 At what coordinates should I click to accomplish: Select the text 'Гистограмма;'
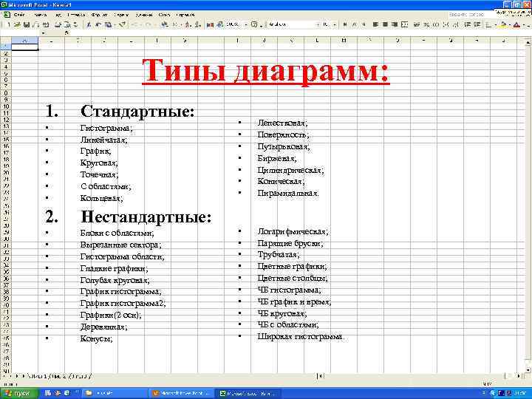[x=106, y=129]
